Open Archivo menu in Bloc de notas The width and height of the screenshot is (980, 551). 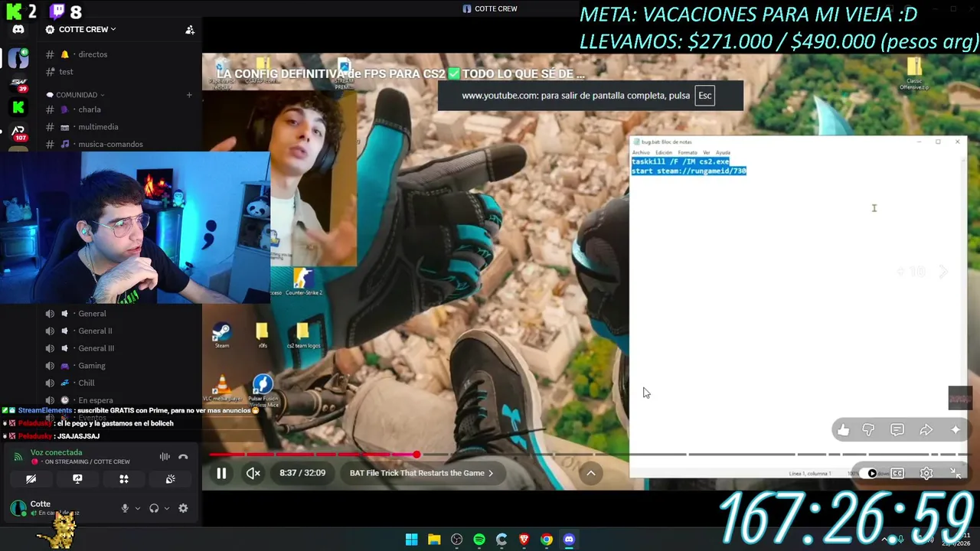click(x=641, y=152)
